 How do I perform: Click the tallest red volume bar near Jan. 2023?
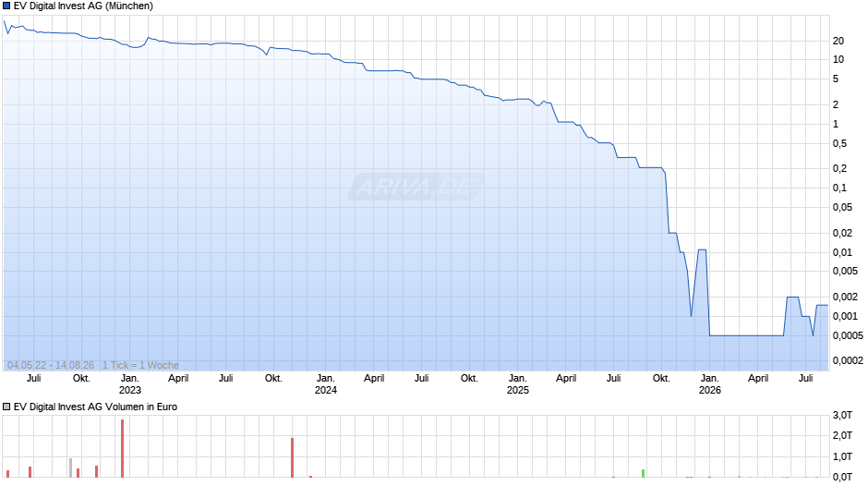tap(122, 448)
